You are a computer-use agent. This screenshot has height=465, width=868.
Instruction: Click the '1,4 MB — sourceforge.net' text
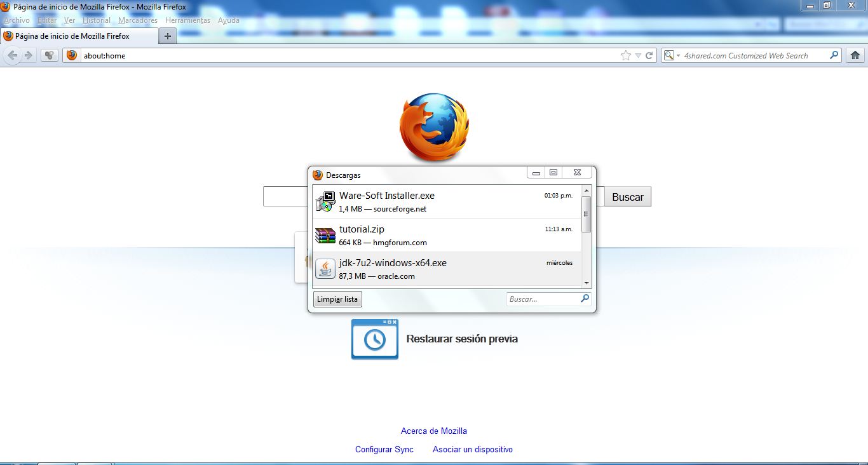coord(383,209)
